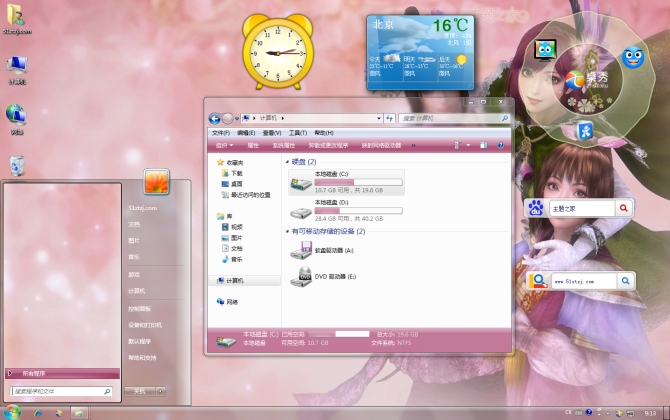
Task: Select local disk (C:) drive icon
Action: pos(301,183)
